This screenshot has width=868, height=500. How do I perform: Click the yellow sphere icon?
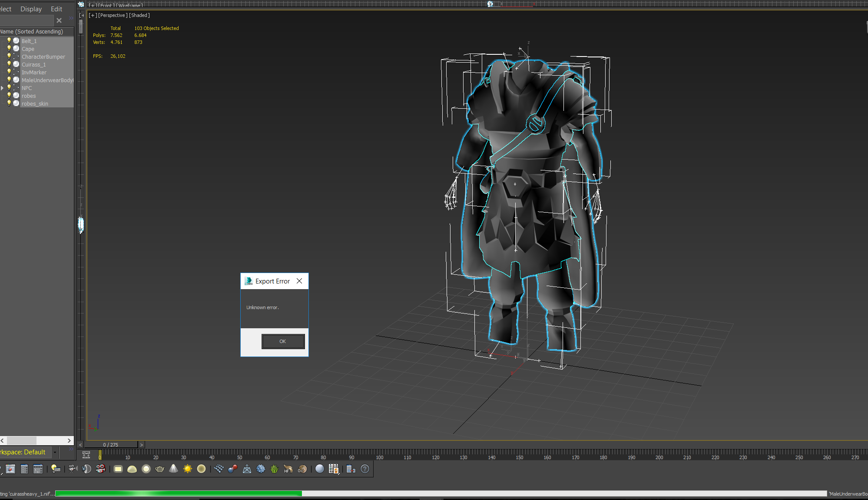[x=201, y=469]
